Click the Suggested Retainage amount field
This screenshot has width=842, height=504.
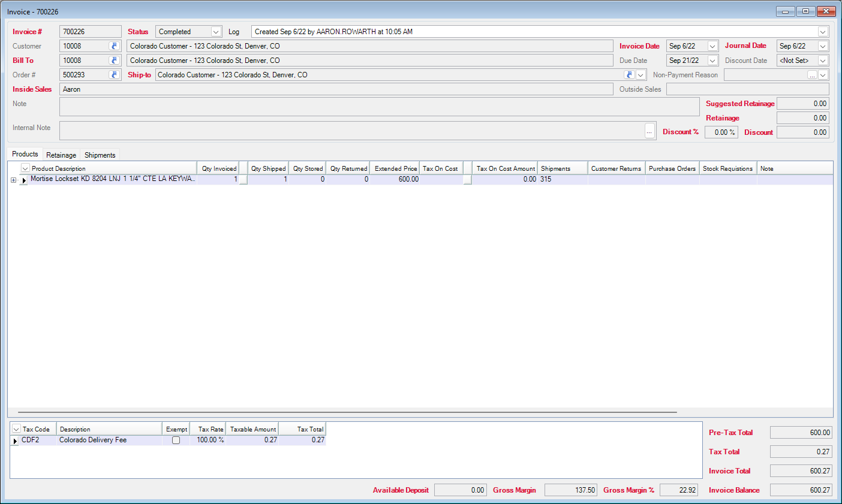coord(802,104)
